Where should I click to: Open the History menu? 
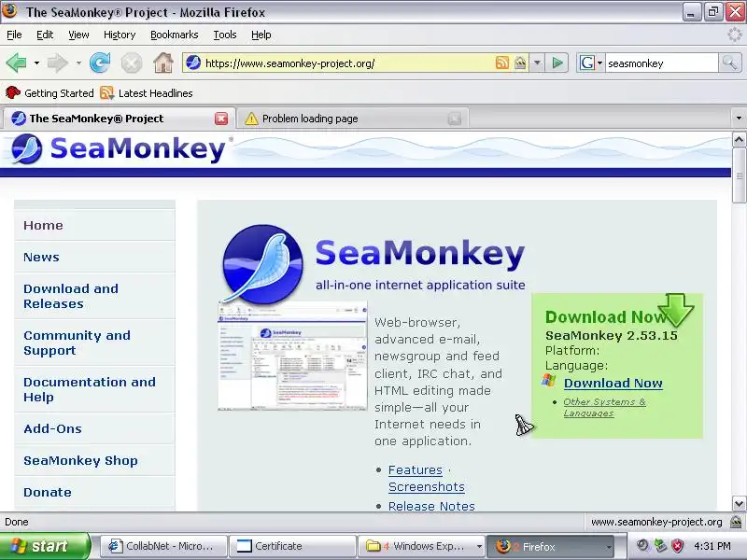[120, 35]
